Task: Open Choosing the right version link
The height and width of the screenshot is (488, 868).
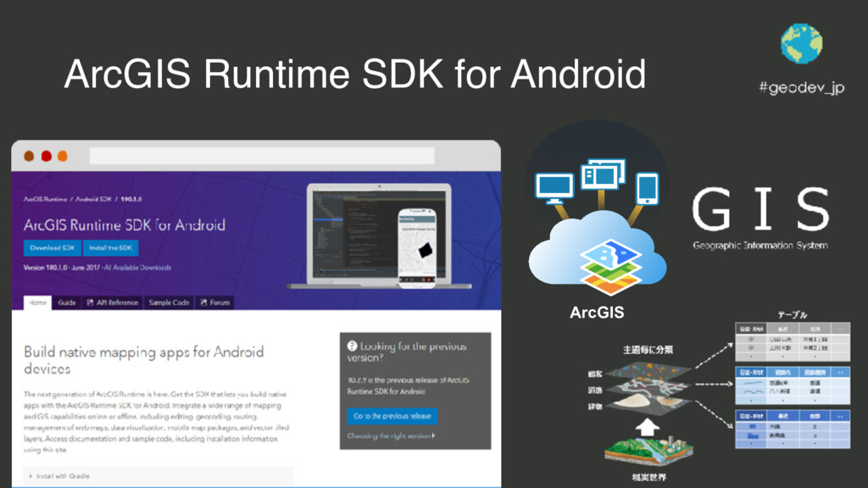Action: 391,436
